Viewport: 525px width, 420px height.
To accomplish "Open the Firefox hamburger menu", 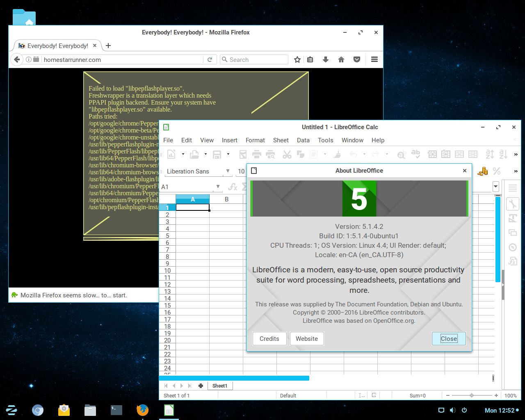I will coord(374,59).
